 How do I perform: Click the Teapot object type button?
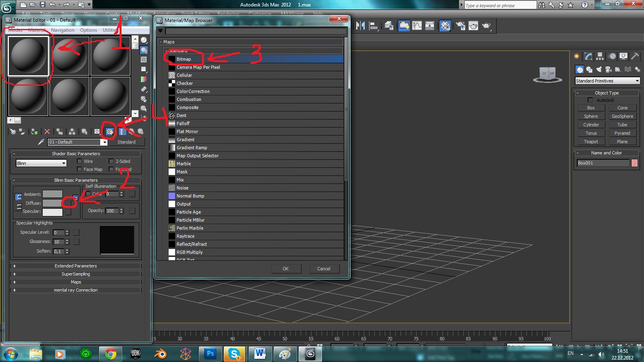(591, 142)
